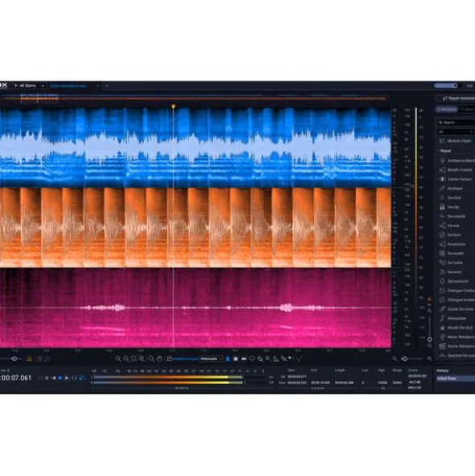The width and height of the screenshot is (475, 476).
Task: Open the Breath Control module
Action: point(456,170)
